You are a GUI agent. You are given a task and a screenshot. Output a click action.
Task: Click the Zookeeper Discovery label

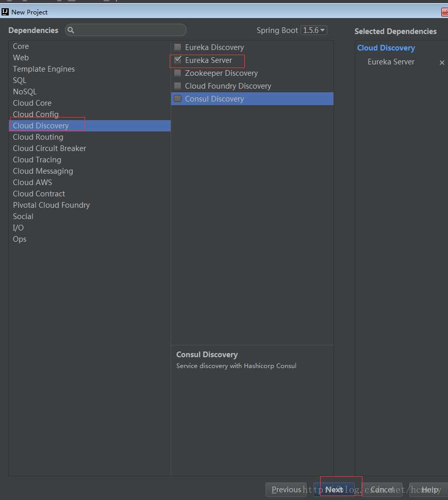tap(221, 73)
